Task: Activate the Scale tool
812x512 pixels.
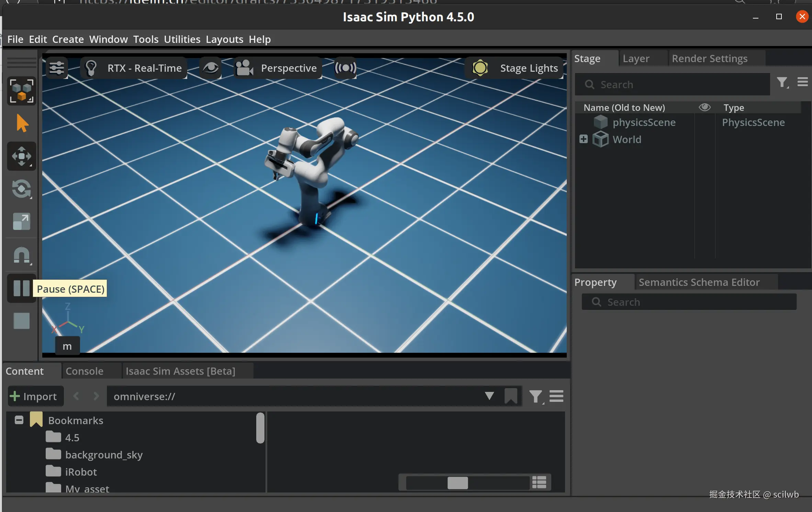Action: click(22, 222)
